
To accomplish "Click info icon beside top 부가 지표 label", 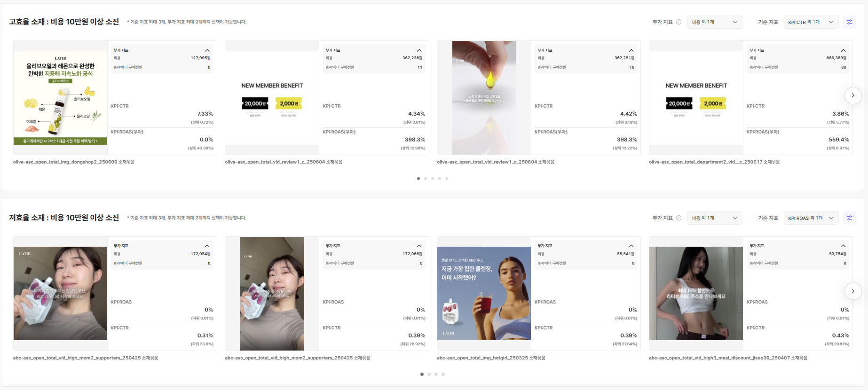I will click(x=679, y=22).
